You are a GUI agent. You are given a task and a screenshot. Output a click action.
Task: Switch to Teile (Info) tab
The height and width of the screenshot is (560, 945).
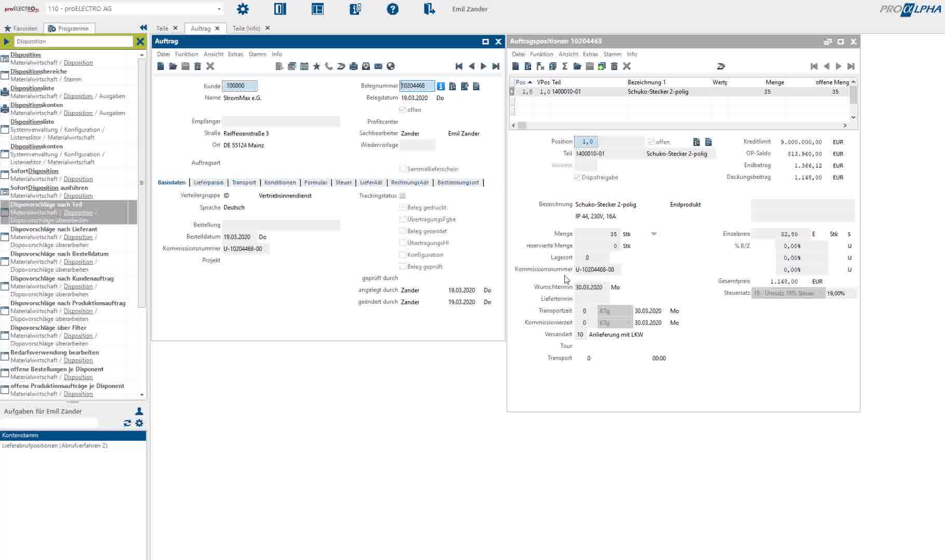click(246, 29)
